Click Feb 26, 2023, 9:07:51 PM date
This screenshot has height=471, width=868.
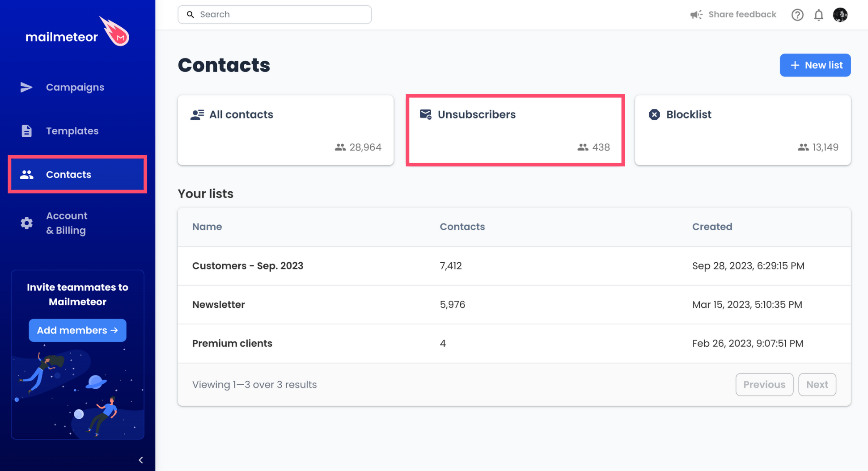[x=748, y=343]
